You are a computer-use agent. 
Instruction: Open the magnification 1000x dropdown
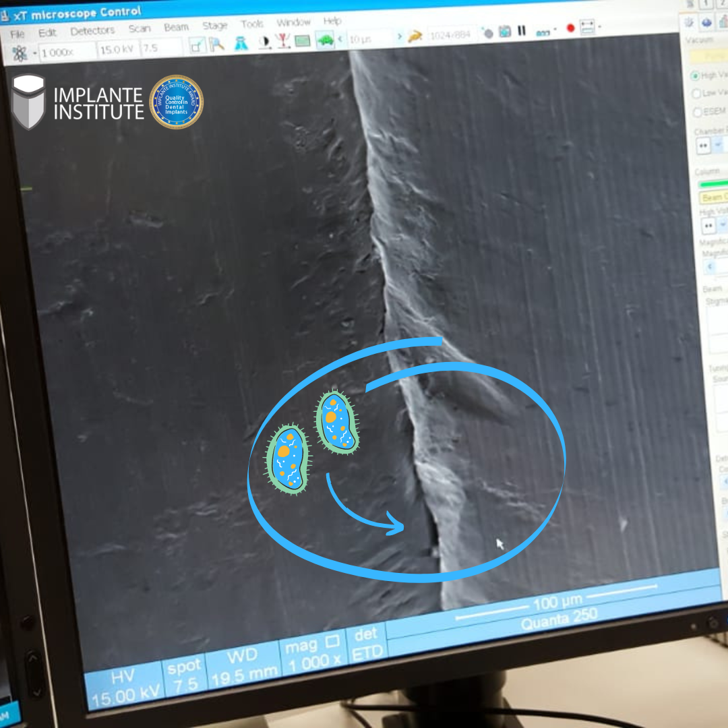tap(66, 51)
